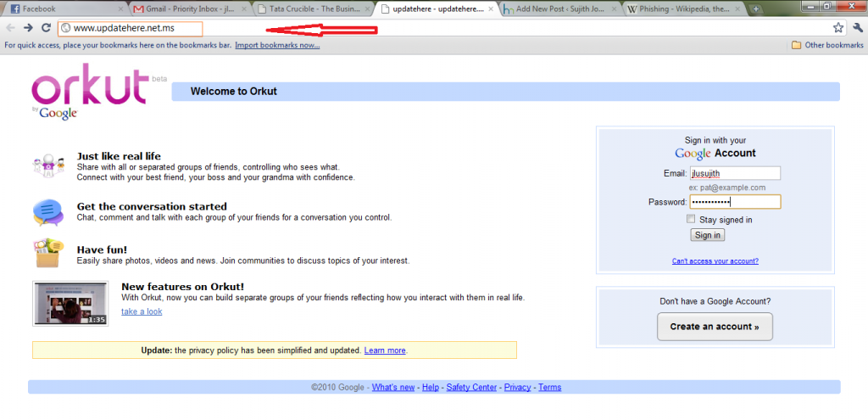Switch to the Facebook tab
The image size is (868, 420).
63,8
